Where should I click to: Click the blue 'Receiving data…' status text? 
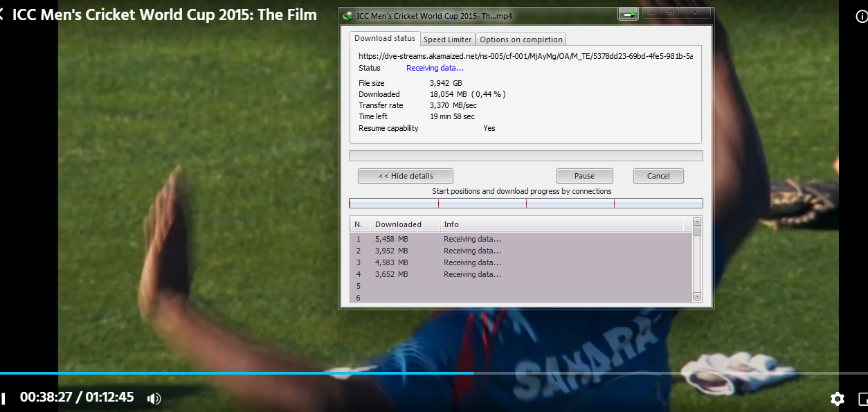(435, 68)
